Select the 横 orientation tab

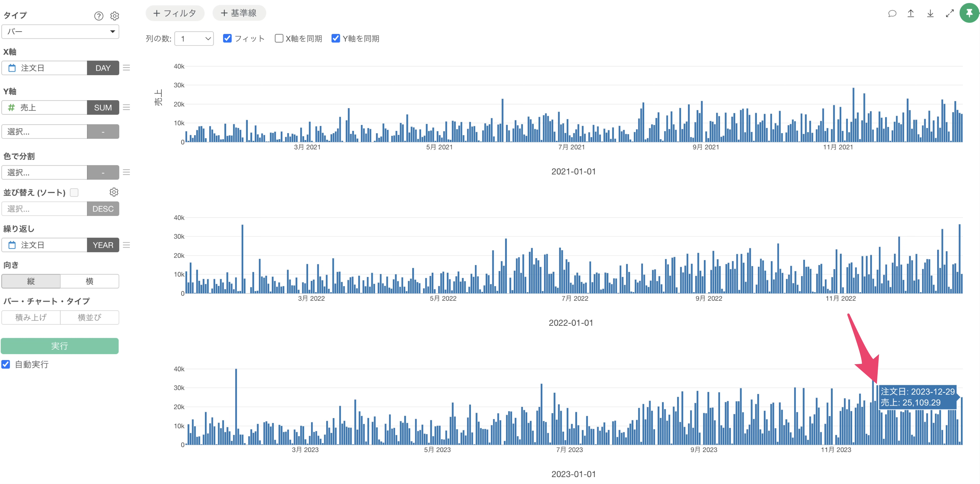89,281
